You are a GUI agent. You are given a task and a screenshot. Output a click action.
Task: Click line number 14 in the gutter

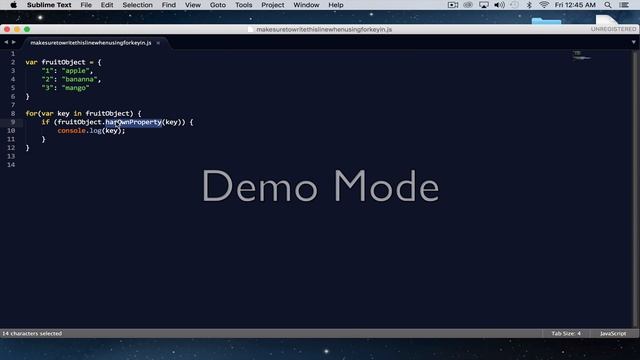[11, 164]
